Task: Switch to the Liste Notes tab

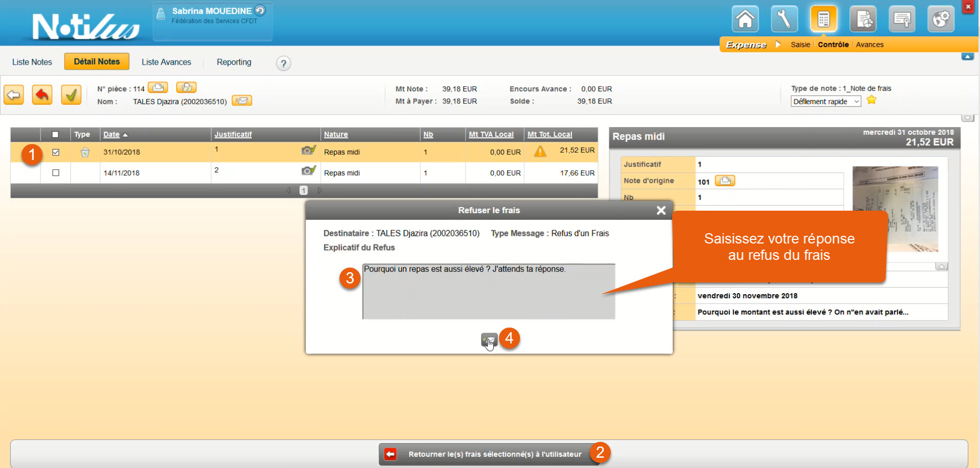Action: point(32,62)
